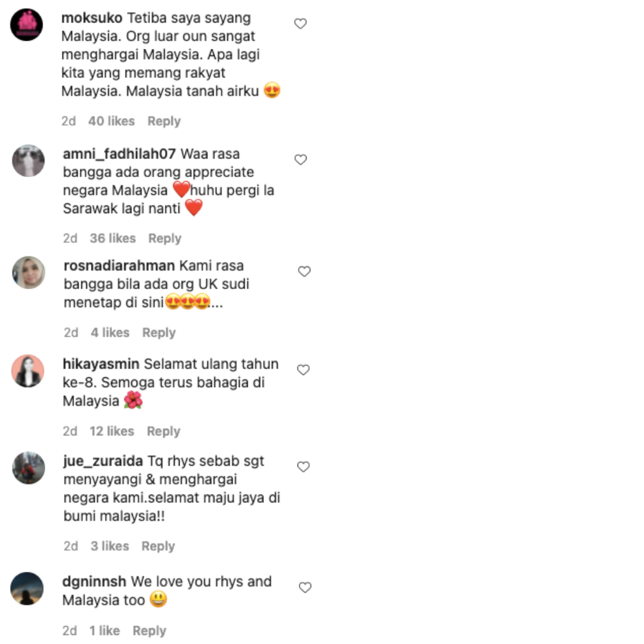Screen dimensions: 644x644
Task: Tap heart next to rosnadiarahman's comment
Action: tap(305, 272)
